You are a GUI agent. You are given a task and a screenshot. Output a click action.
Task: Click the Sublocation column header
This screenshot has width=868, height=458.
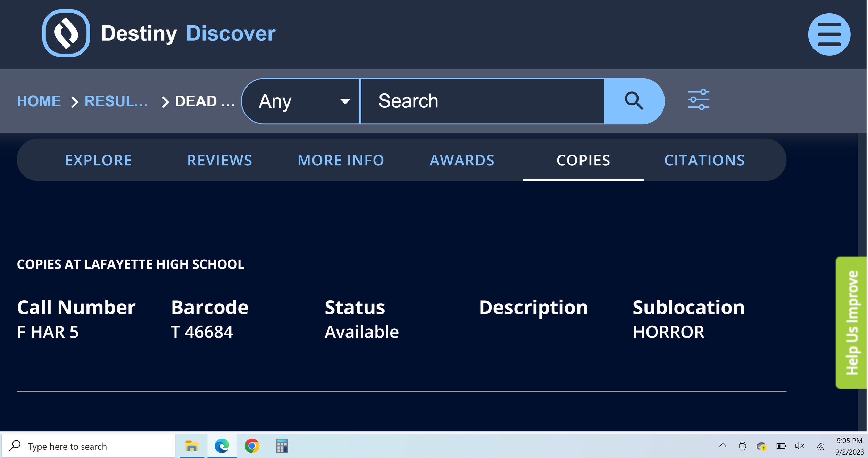coord(688,307)
